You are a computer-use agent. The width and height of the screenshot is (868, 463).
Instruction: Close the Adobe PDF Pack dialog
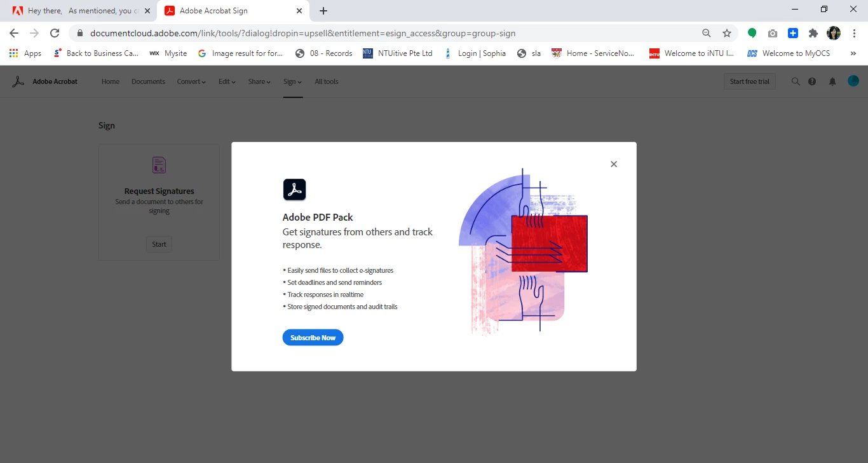[x=613, y=164]
